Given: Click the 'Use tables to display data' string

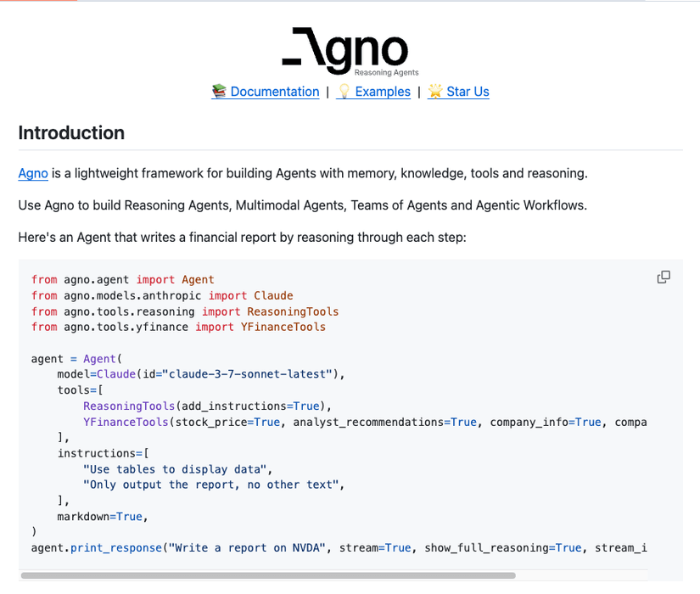Looking at the screenshot, I should click(x=175, y=469).
